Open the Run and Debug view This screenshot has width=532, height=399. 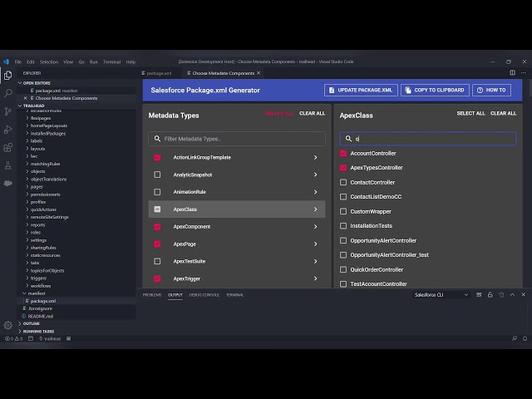7,130
